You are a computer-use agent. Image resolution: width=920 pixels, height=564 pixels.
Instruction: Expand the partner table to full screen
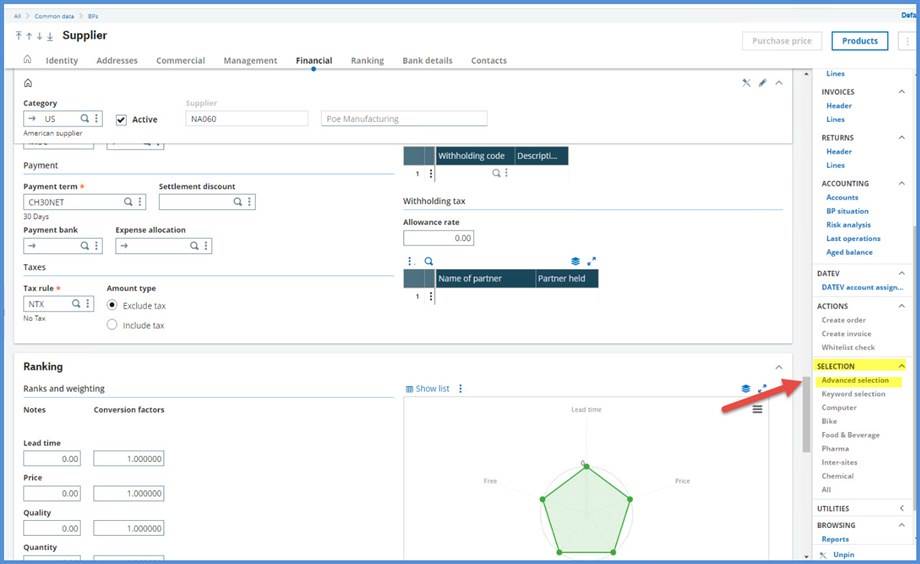(591, 261)
